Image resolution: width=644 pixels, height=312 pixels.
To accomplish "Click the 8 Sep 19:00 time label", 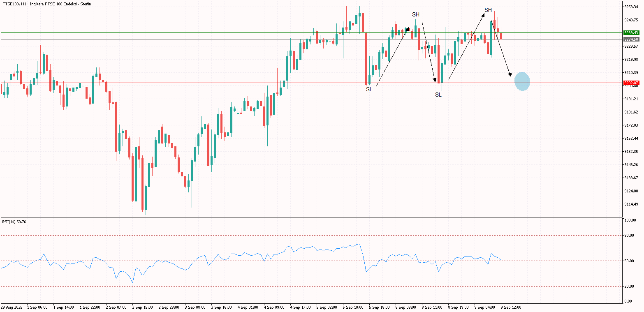I will [458, 307].
